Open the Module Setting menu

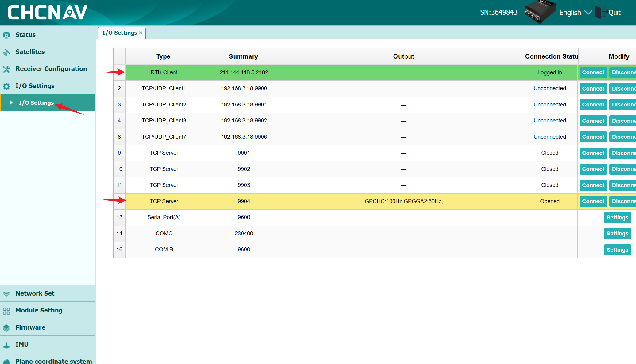coord(48,310)
